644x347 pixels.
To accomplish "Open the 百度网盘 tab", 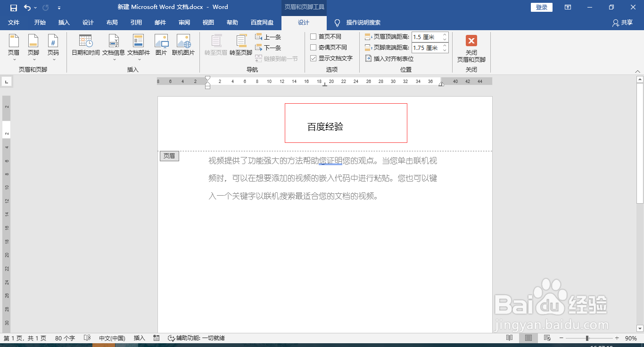I will (x=262, y=23).
